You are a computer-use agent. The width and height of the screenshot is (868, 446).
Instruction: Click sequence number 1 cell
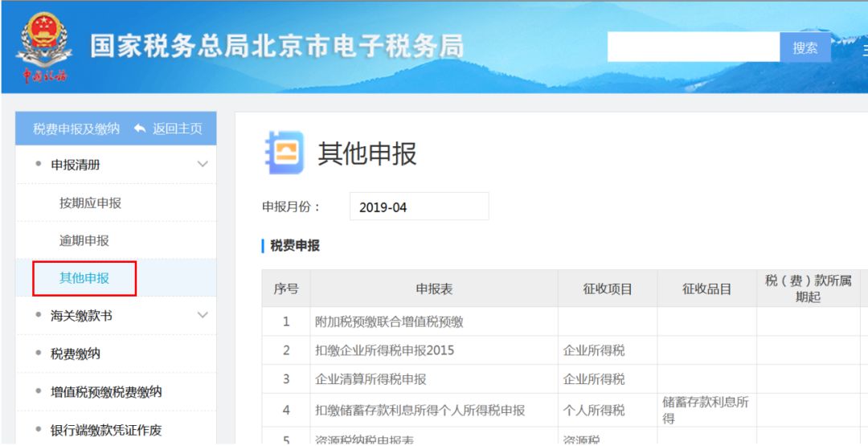point(286,321)
